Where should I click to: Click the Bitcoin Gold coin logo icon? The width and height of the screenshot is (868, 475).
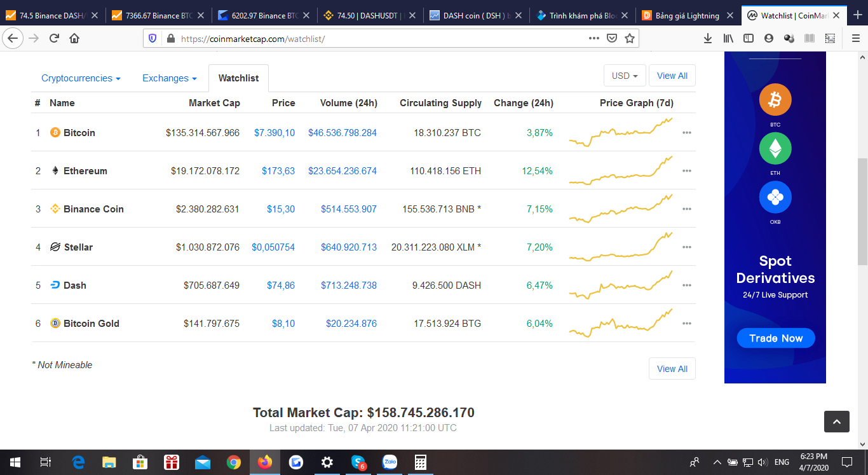[55, 324]
